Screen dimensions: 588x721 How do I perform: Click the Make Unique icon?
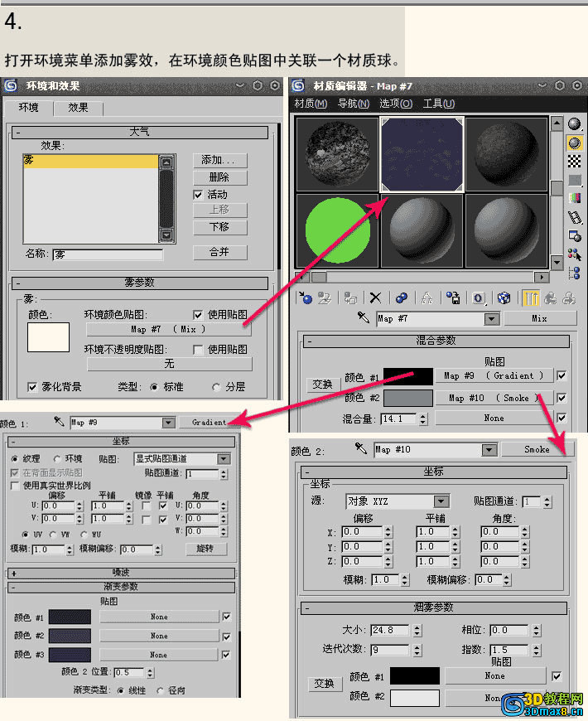click(427, 298)
